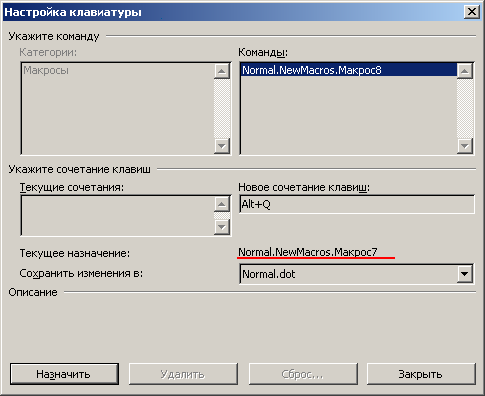This screenshot has height=396, width=485.
Task: Click up arrow of Текущие сочетания scrollbar
Action: pyautogui.click(x=222, y=204)
